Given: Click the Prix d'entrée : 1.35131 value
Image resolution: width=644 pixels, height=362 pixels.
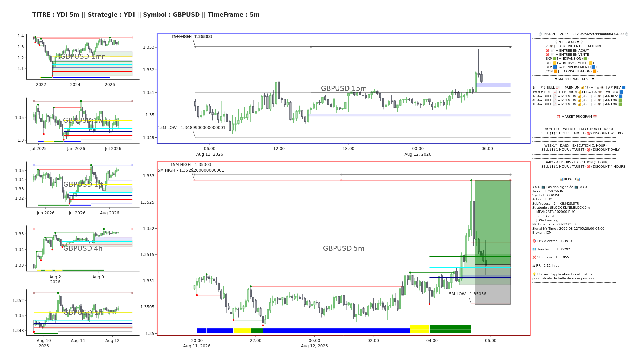Looking at the screenshot, I should (555, 241).
